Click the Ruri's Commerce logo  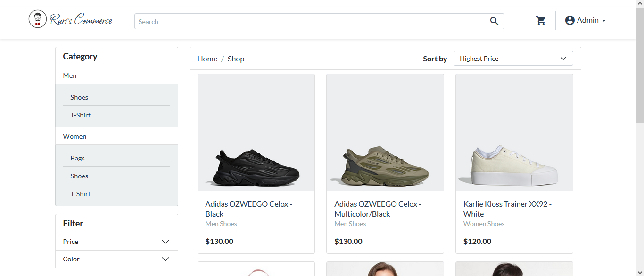pyautogui.click(x=70, y=19)
